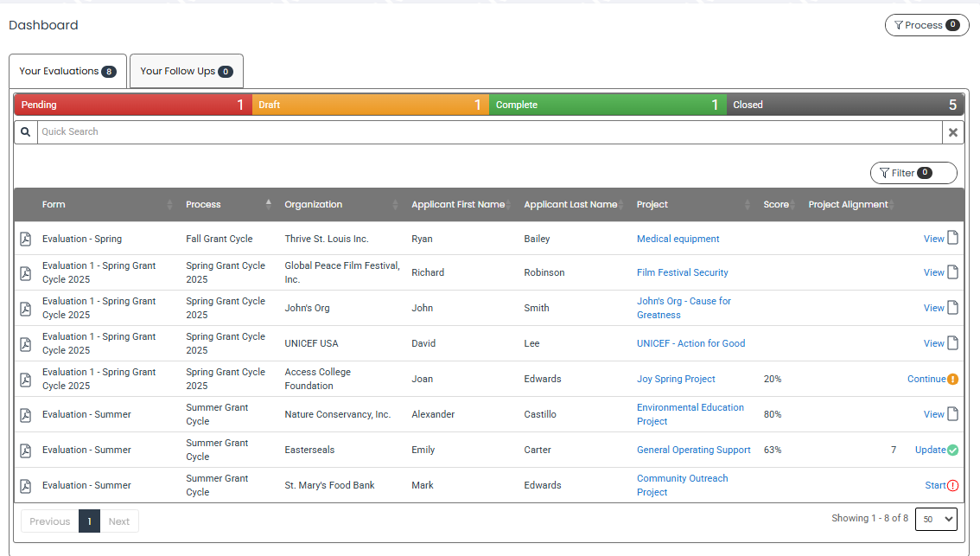The height and width of the screenshot is (556, 980).
Task: Click red pending alert icon for St. Mary's
Action: click(952, 485)
